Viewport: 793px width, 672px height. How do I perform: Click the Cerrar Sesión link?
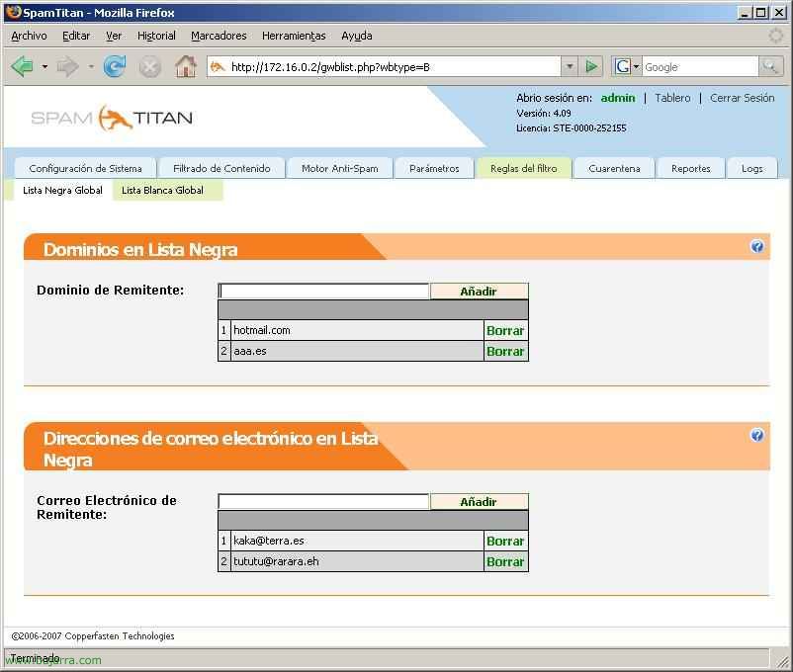742,98
